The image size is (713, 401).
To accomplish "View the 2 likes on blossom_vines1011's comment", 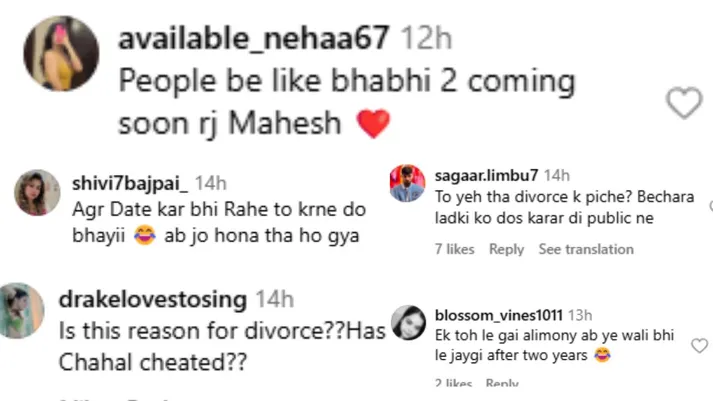I will click(454, 383).
